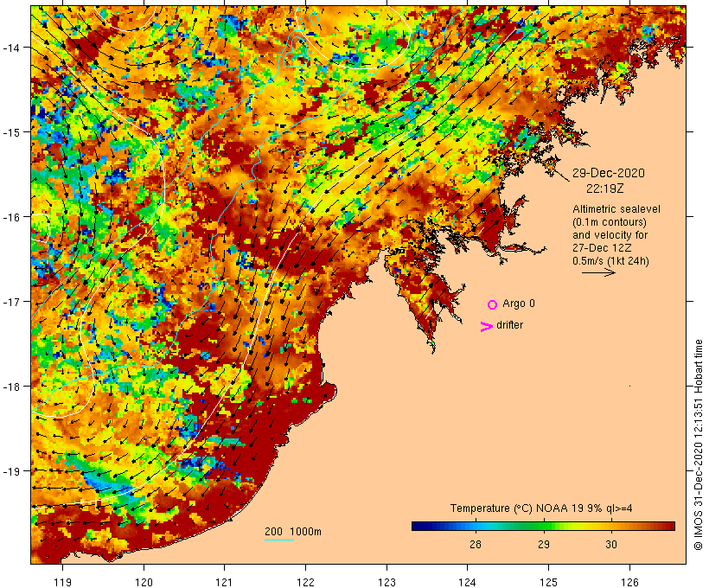Click latitude axis label -19
Viewport: 709px width, 588px height.
[10, 471]
